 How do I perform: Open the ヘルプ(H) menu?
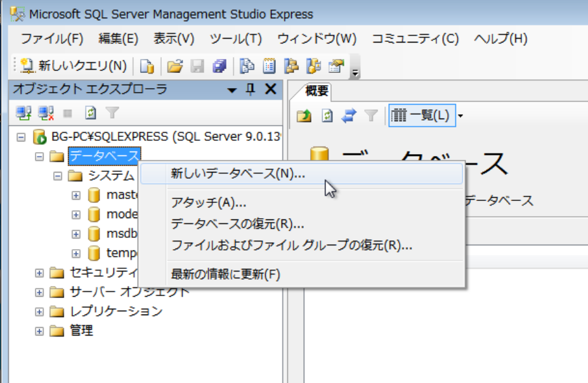(x=500, y=39)
